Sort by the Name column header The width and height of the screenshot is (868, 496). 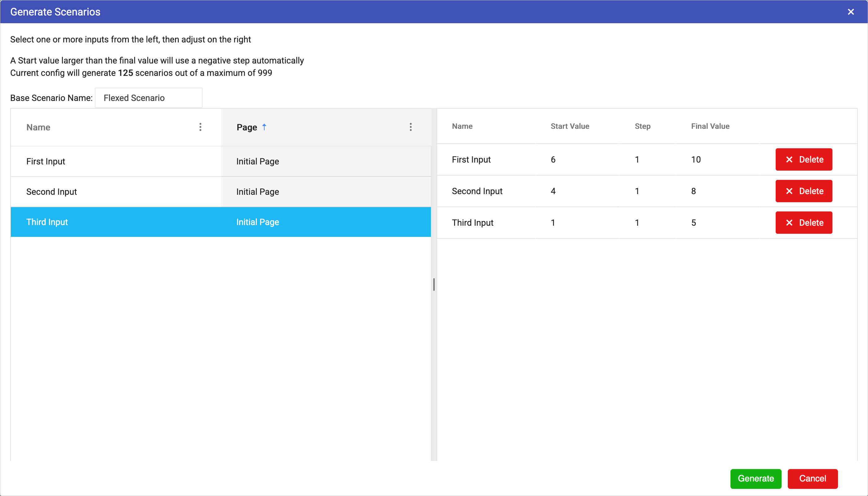[x=38, y=128]
